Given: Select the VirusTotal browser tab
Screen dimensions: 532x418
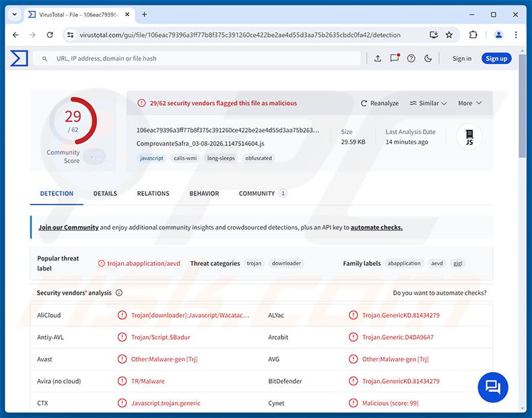Looking at the screenshot, I should click(x=79, y=15).
